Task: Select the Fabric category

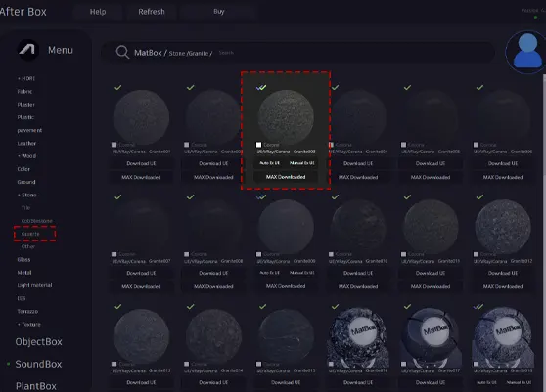Action: [24, 92]
